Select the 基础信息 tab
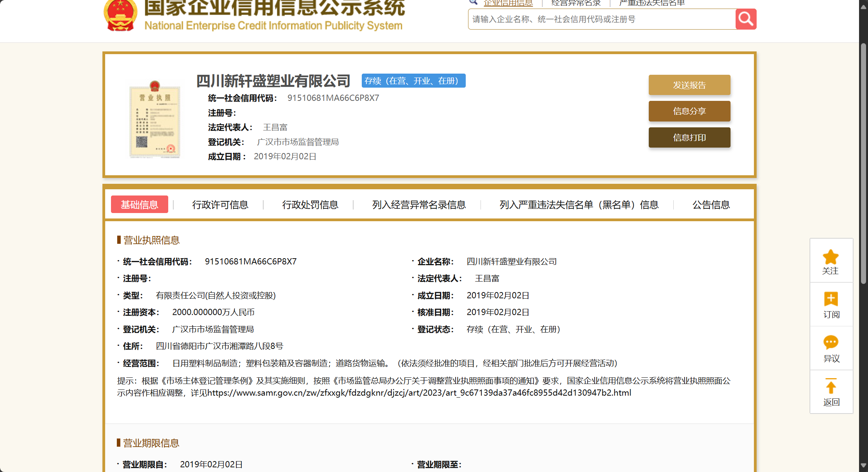The width and height of the screenshot is (868, 472). pos(139,204)
